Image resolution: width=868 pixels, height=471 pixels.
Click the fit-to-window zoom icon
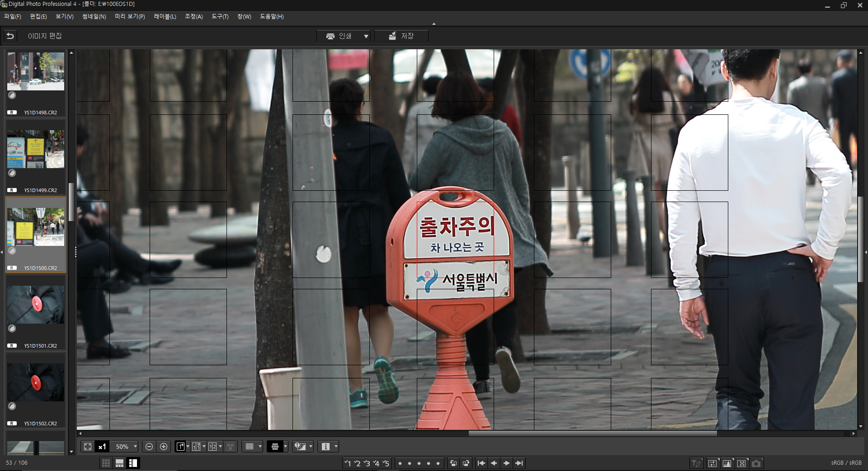pos(88,447)
